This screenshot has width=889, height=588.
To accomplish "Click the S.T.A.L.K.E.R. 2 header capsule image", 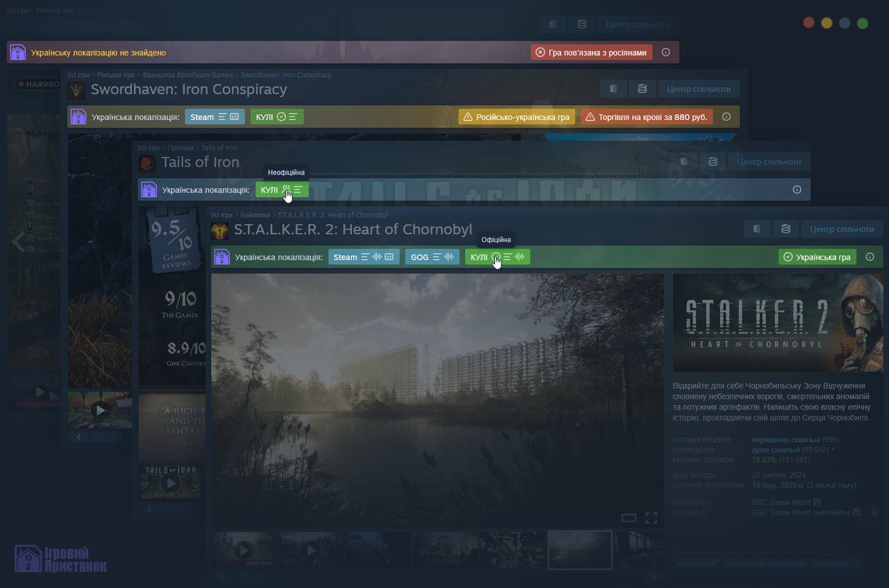I will click(778, 322).
